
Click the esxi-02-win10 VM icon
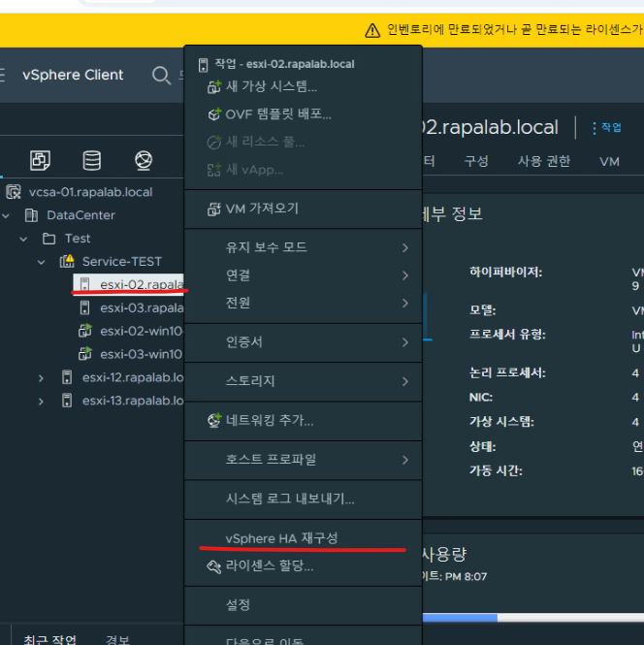tap(85, 331)
